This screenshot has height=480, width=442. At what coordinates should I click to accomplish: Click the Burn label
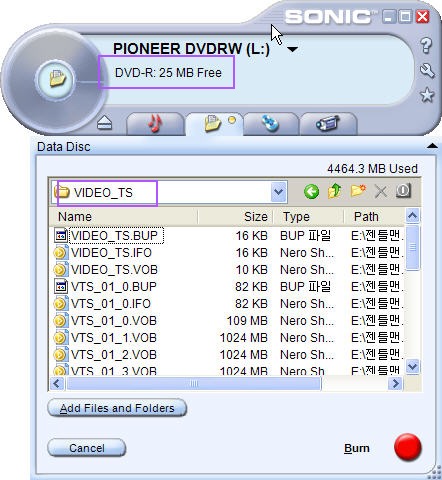point(357,448)
